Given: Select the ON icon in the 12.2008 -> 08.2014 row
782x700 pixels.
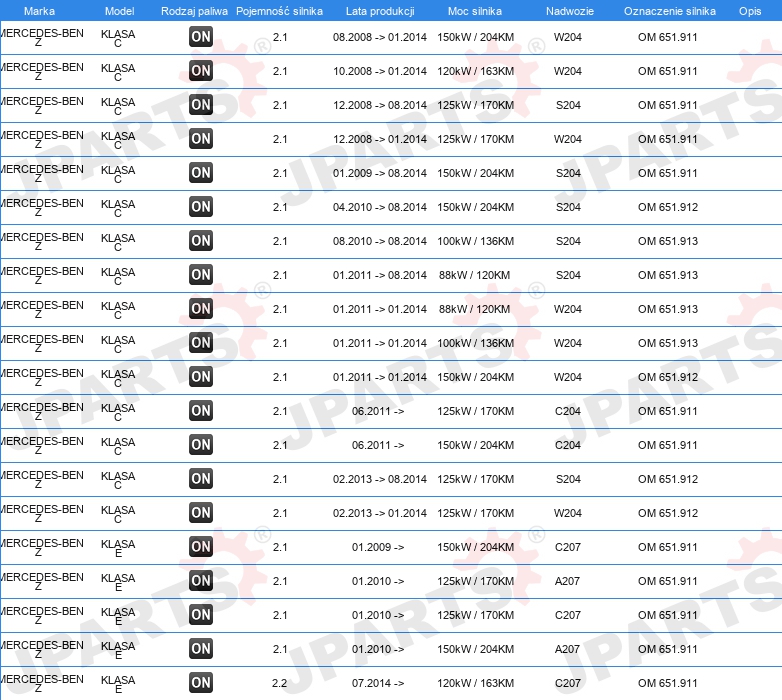Looking at the screenshot, I should [x=201, y=105].
